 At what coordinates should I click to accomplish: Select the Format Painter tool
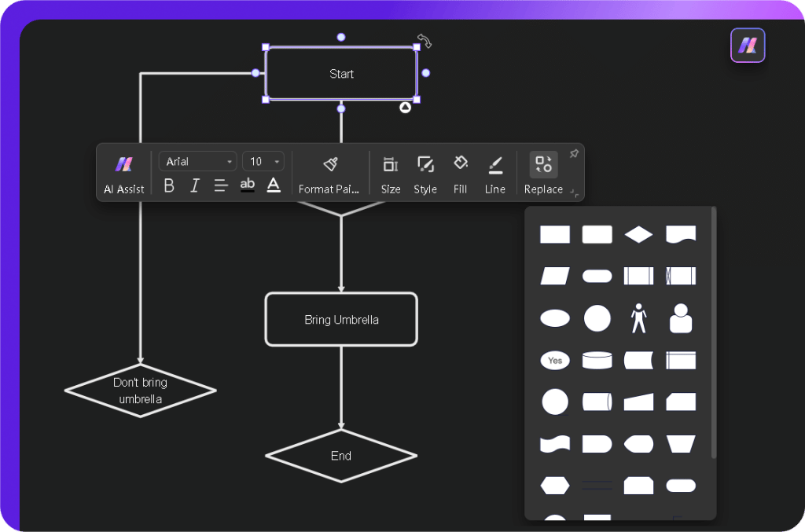tap(329, 172)
